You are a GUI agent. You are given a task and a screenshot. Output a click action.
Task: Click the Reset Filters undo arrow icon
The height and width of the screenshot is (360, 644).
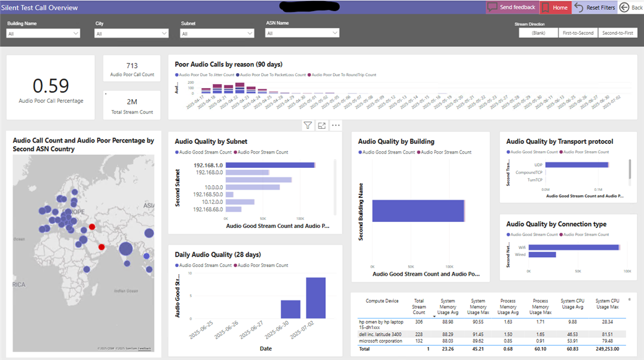pyautogui.click(x=579, y=7)
